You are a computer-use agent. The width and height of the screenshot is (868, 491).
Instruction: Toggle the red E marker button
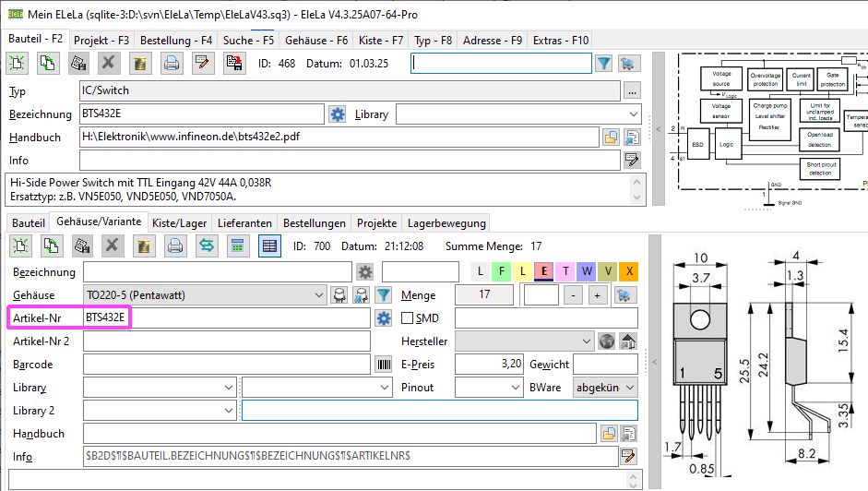coord(544,271)
